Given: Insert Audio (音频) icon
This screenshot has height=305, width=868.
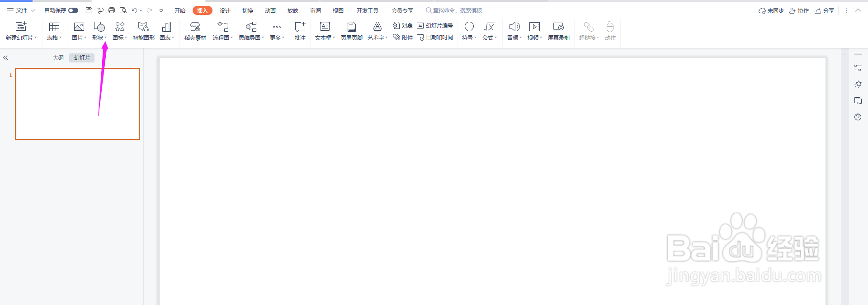Looking at the screenshot, I should click(514, 27).
